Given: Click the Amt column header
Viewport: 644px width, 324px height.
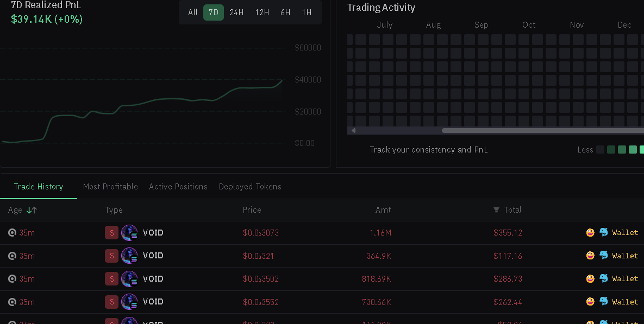Looking at the screenshot, I should tap(383, 210).
